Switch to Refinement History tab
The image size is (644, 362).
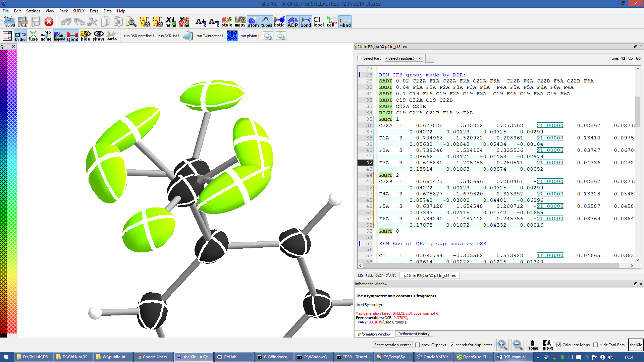point(414,334)
